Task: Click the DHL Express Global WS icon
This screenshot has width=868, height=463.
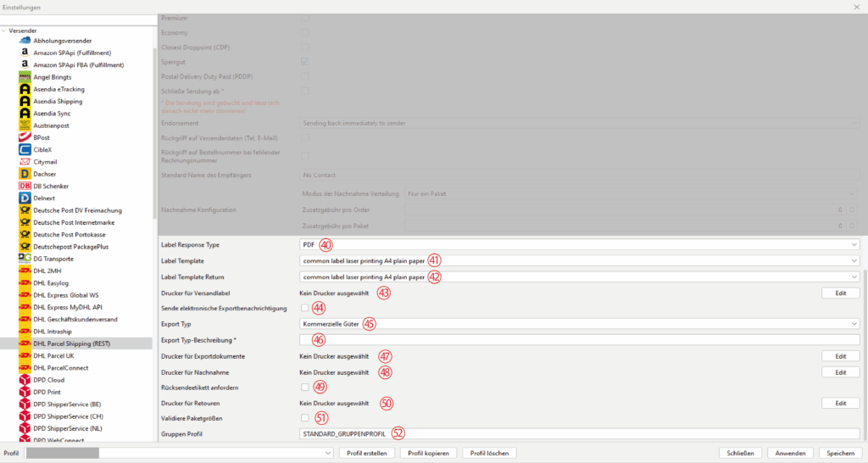Action: pos(25,295)
